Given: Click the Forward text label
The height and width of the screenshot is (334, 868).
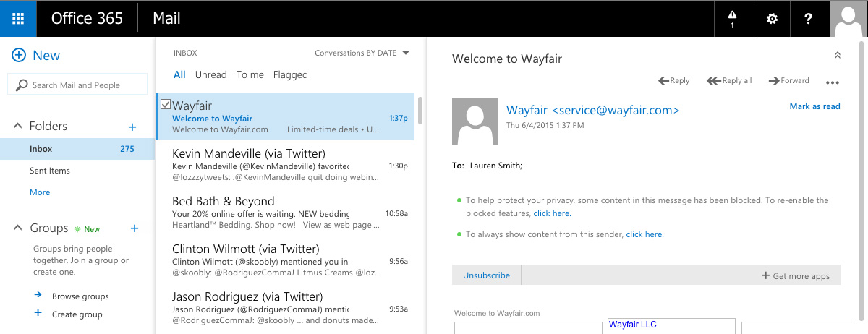Looking at the screenshot, I should (x=795, y=81).
